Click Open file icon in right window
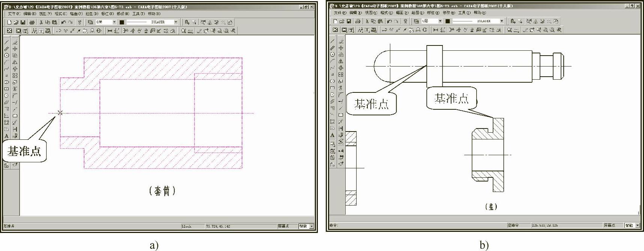This screenshot has width=644, height=251. click(x=342, y=21)
